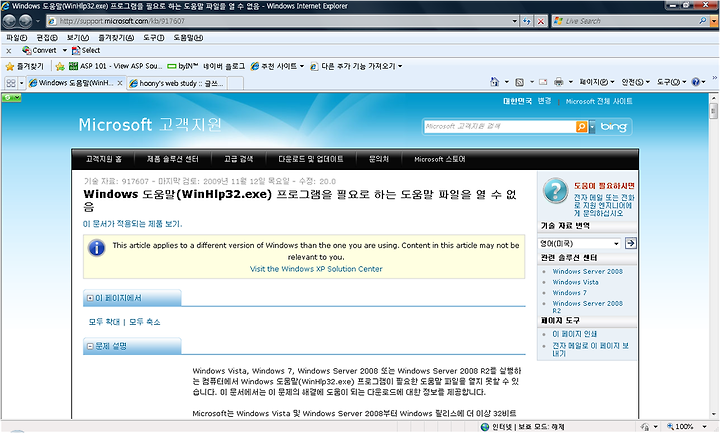Click the 변경 country change link
Screen dimensions: 720x433
(x=544, y=101)
